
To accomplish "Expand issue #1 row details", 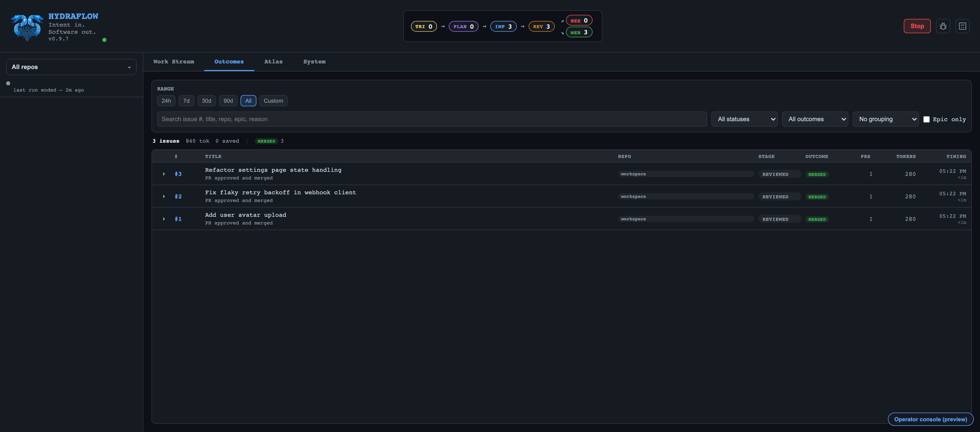I will pos(164,219).
